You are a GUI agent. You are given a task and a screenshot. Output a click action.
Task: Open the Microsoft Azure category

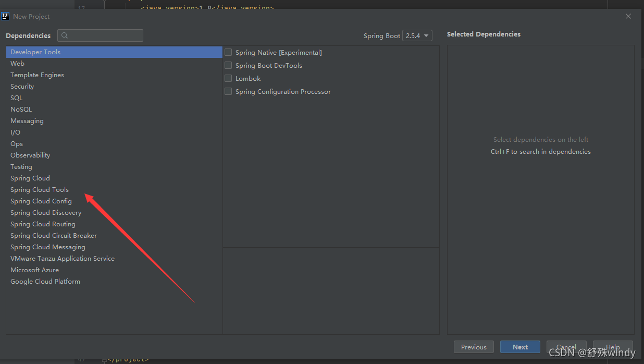point(114,270)
